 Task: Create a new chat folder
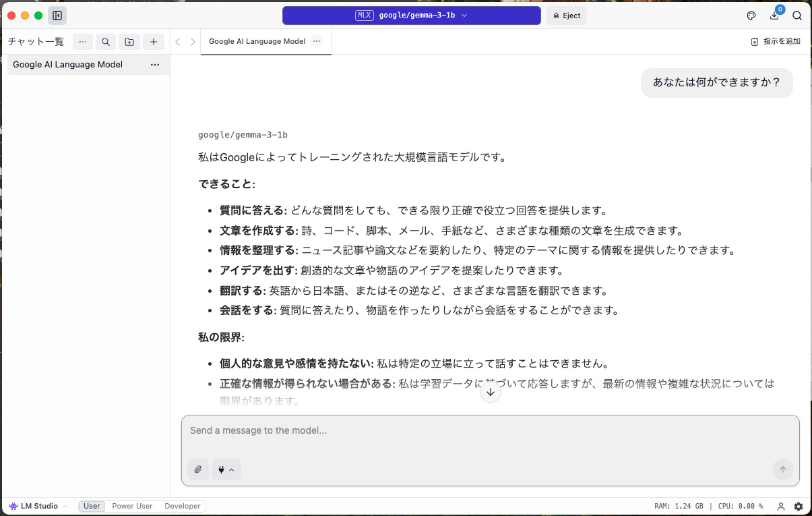pyautogui.click(x=129, y=42)
